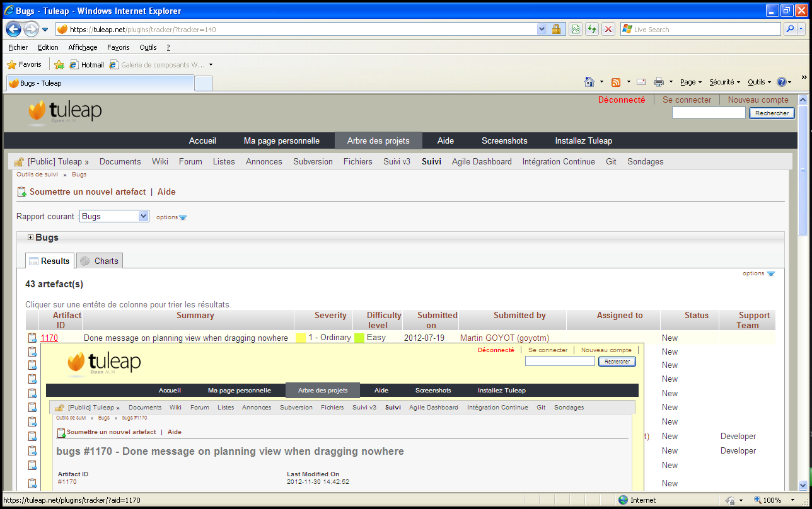Open Intégration Continue in main project bar

coord(559,161)
